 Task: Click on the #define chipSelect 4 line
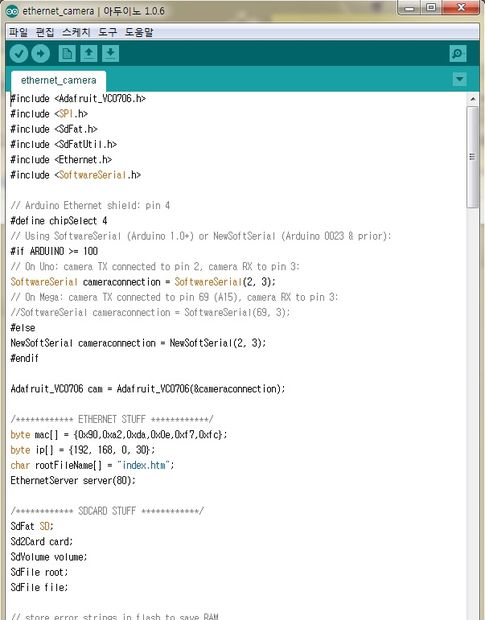coord(59,221)
